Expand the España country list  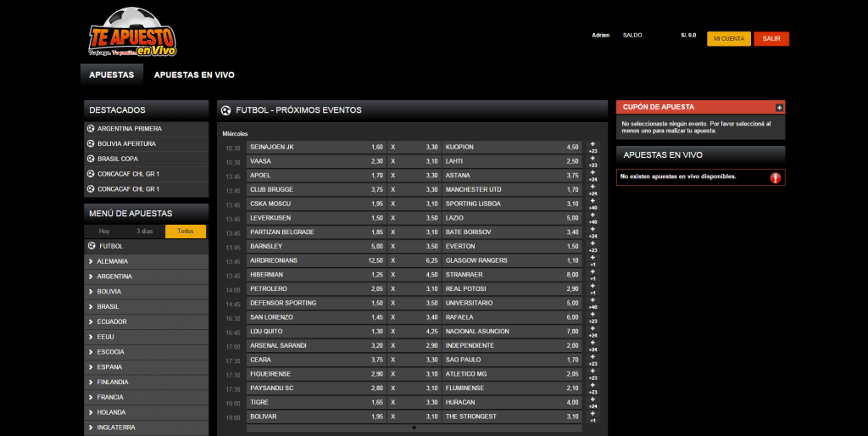coord(146,366)
